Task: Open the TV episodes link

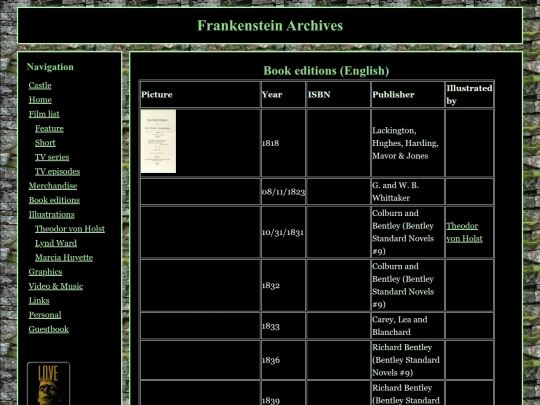Action: click(57, 172)
